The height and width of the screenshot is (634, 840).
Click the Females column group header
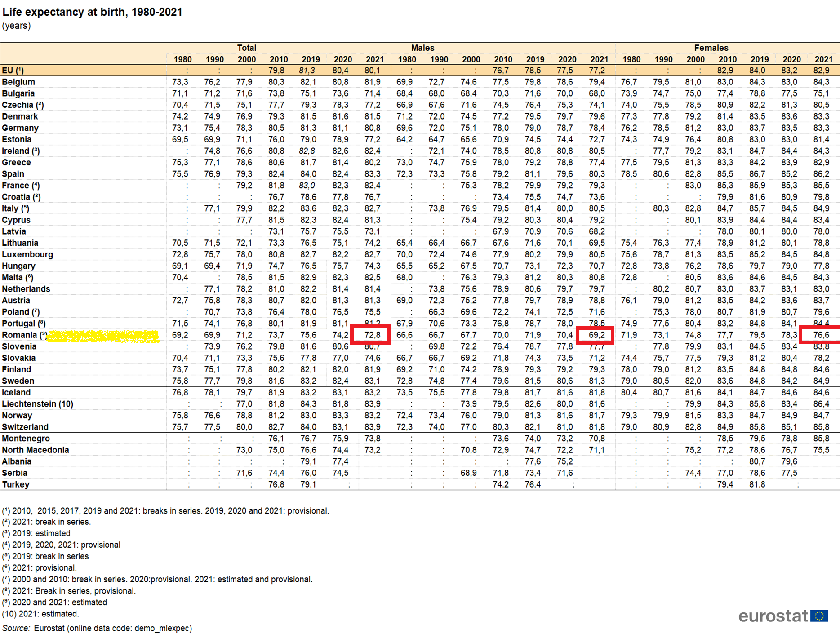coord(711,48)
